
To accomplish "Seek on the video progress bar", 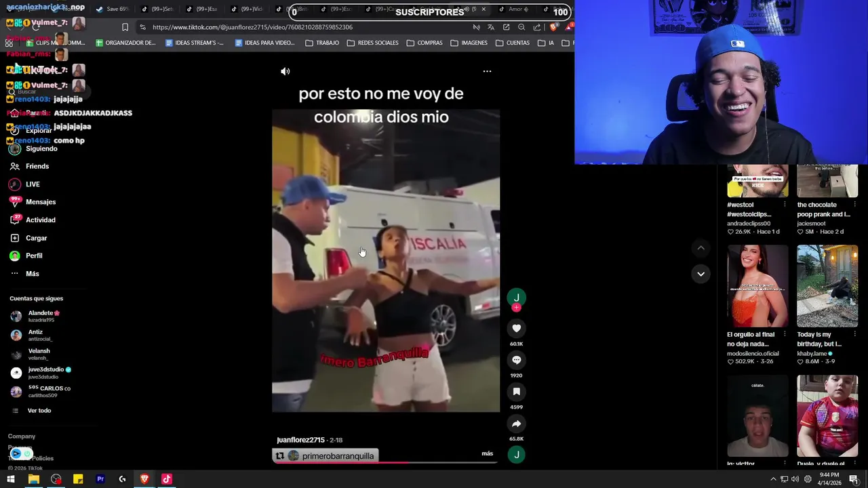I will tap(385, 463).
